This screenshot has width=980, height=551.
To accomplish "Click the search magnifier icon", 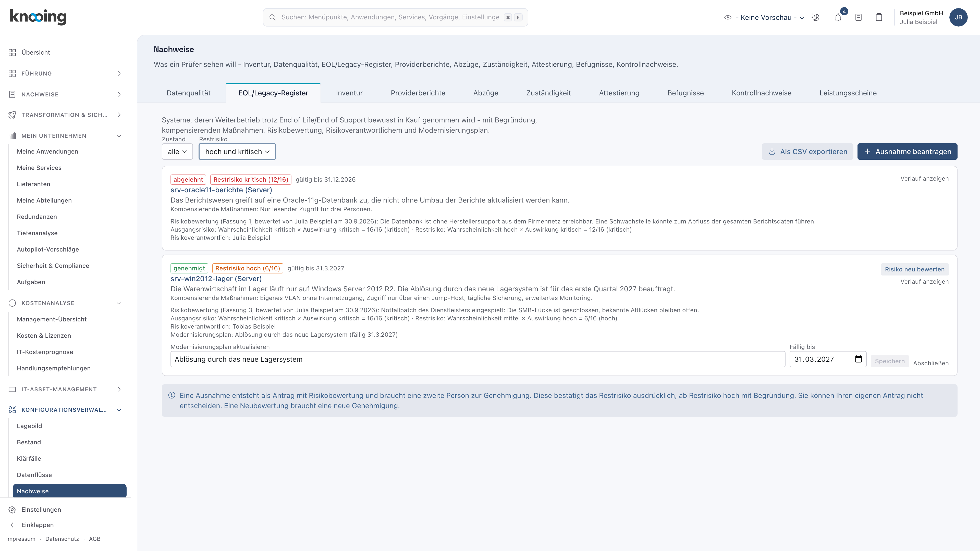I will point(272,18).
